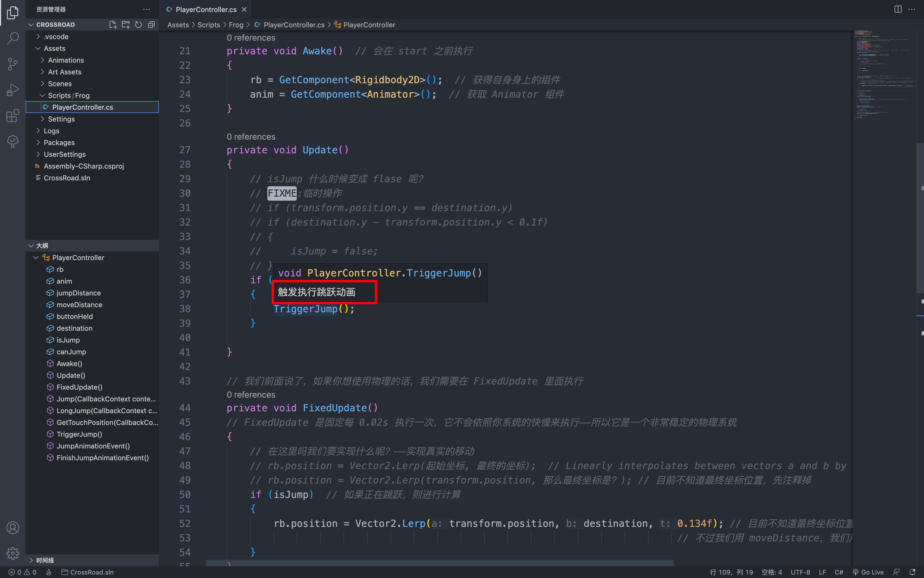Collapse the Scripts/Frog folder
Image resolution: width=924 pixels, height=578 pixels.
pyautogui.click(x=92, y=96)
